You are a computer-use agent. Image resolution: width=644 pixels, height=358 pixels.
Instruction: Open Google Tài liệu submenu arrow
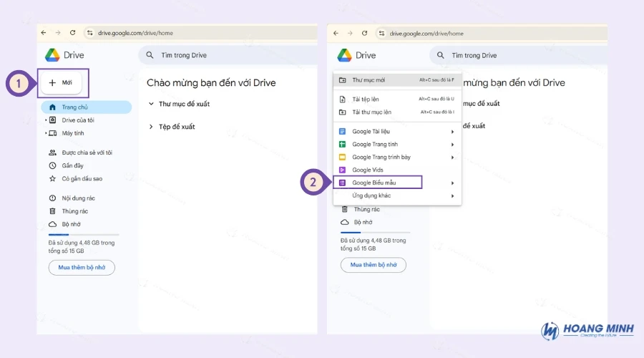pos(453,132)
